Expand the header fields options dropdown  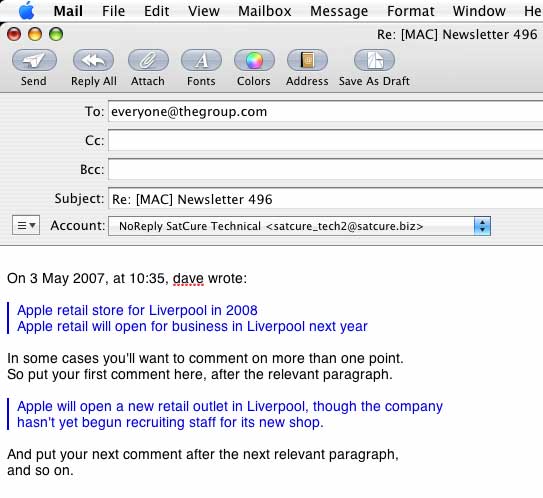(x=26, y=225)
